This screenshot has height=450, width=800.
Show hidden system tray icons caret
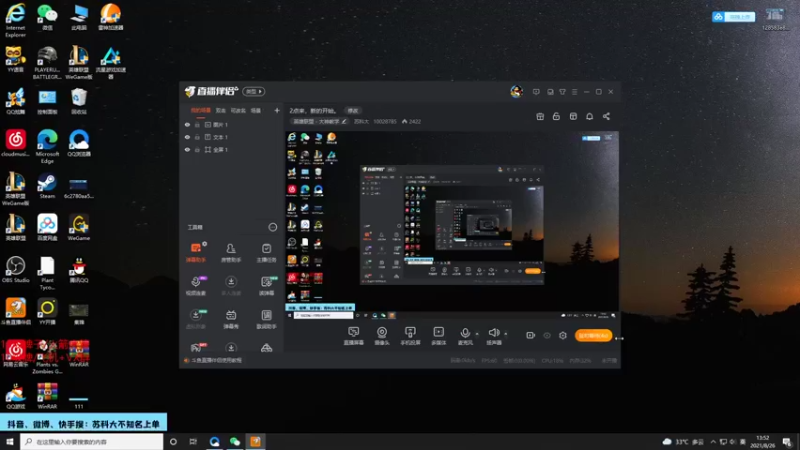(713, 442)
